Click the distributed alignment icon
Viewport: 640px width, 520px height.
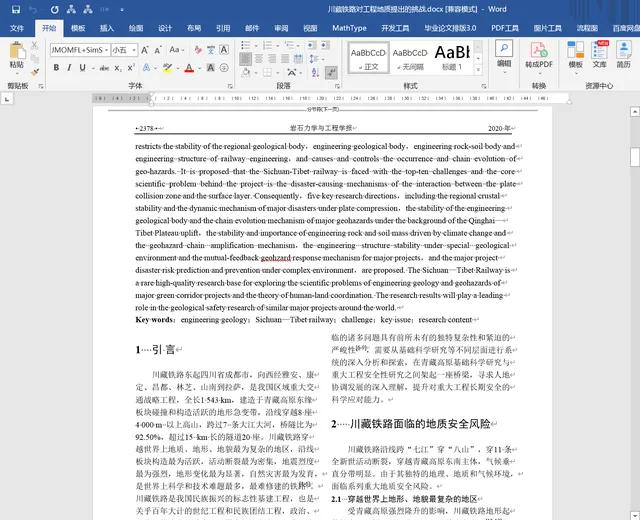click(x=298, y=59)
